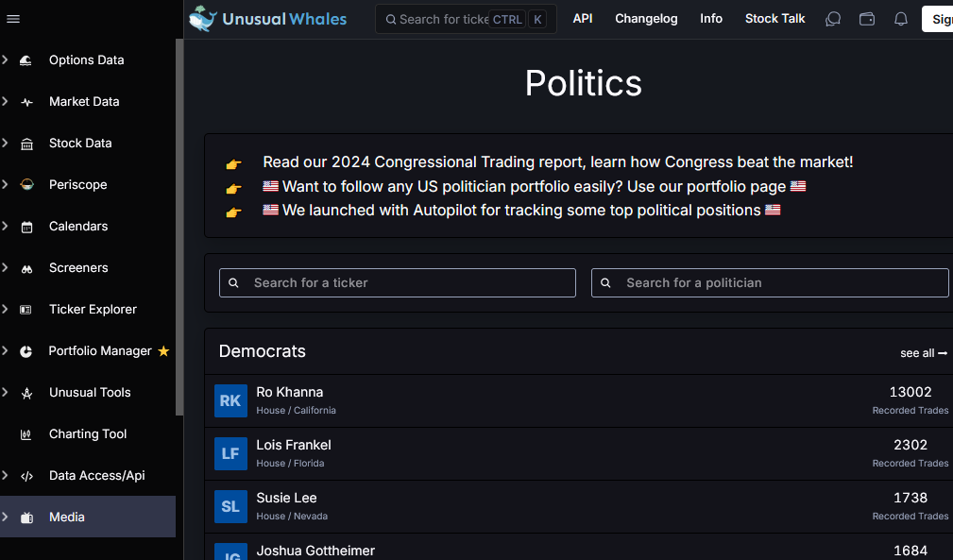Click the Ticker Explorer icon

coord(26,310)
